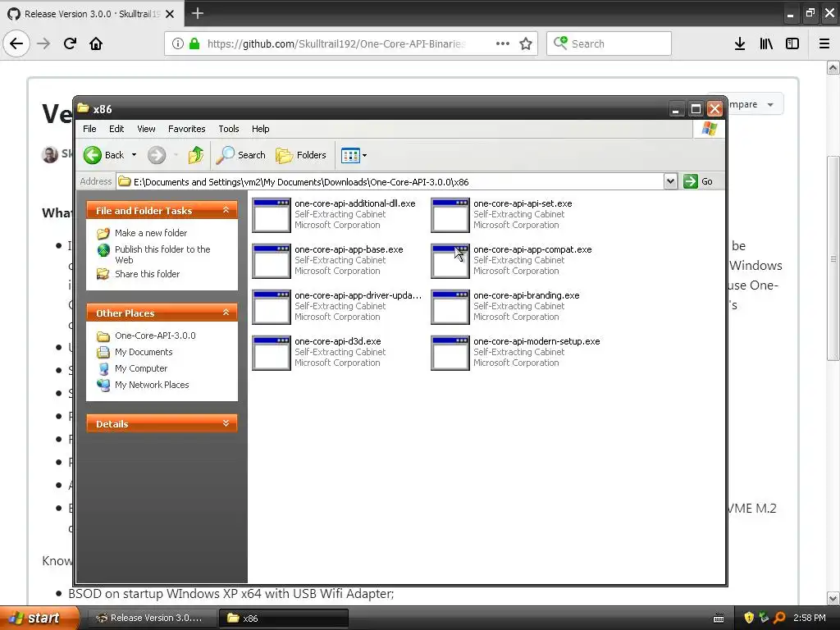840x630 pixels.
Task: Select one-core-api-app-compat.exe file icon
Action: point(450,261)
